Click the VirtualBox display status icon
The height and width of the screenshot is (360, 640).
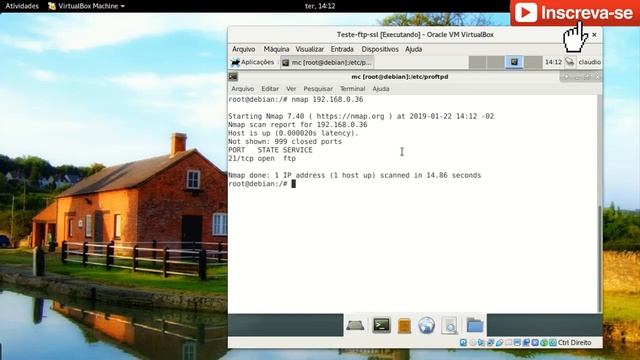[517, 342]
